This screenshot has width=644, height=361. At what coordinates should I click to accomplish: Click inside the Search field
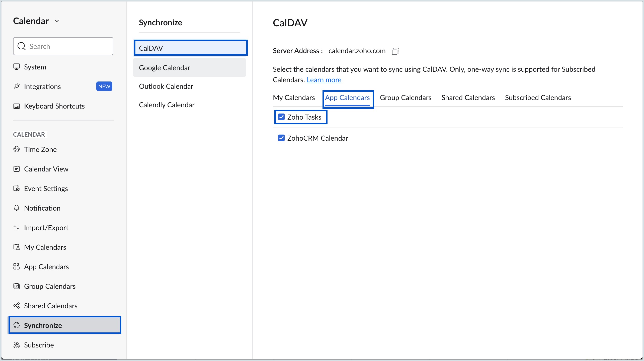click(63, 46)
